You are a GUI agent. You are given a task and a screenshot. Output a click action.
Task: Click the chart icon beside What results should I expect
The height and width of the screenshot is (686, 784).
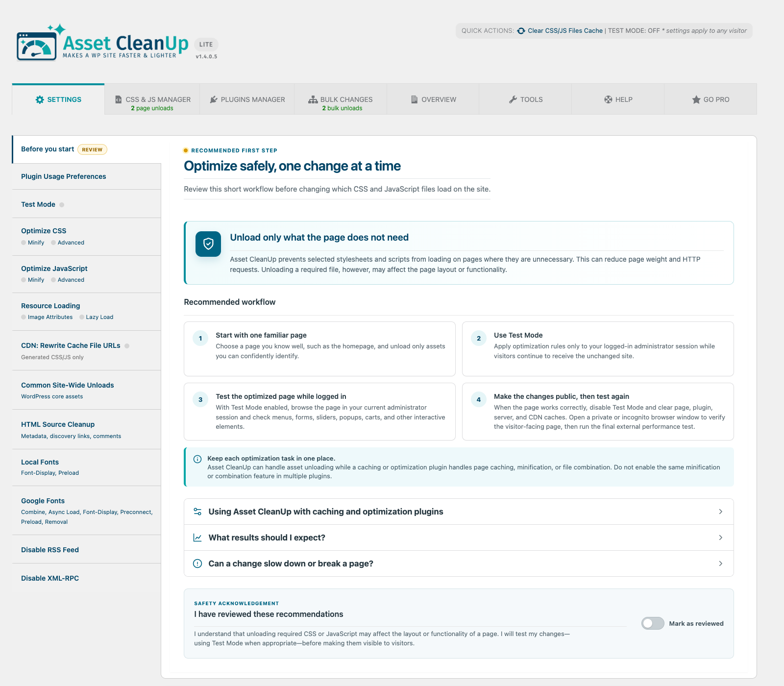tap(197, 538)
